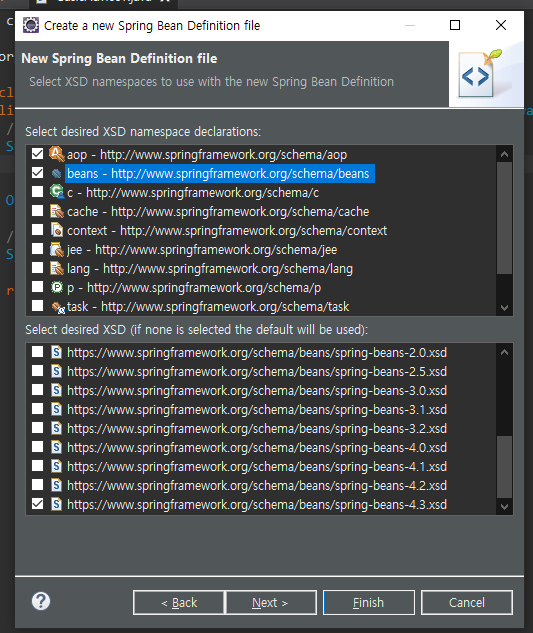The image size is (533, 633).
Task: Click the task namespace icon
Action: click(58, 307)
